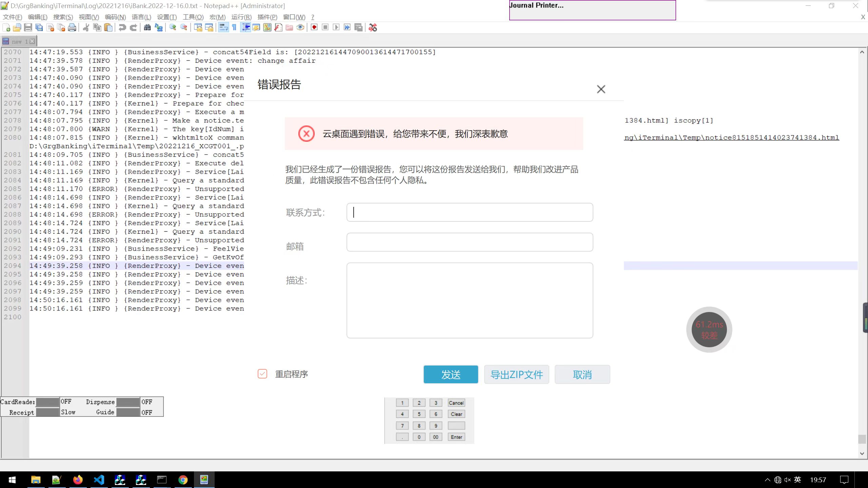
Task: Toggle the indent guide toolbar button
Action: (x=245, y=27)
